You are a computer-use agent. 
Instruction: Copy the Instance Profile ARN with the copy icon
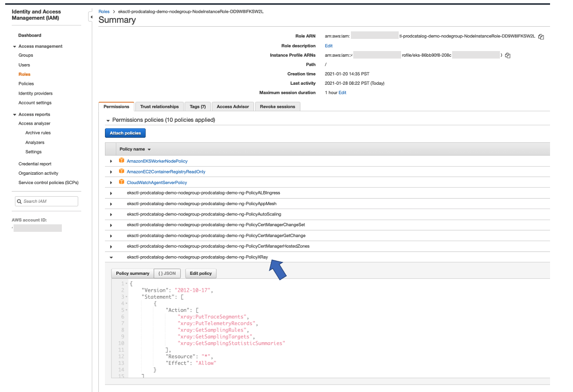click(x=507, y=55)
